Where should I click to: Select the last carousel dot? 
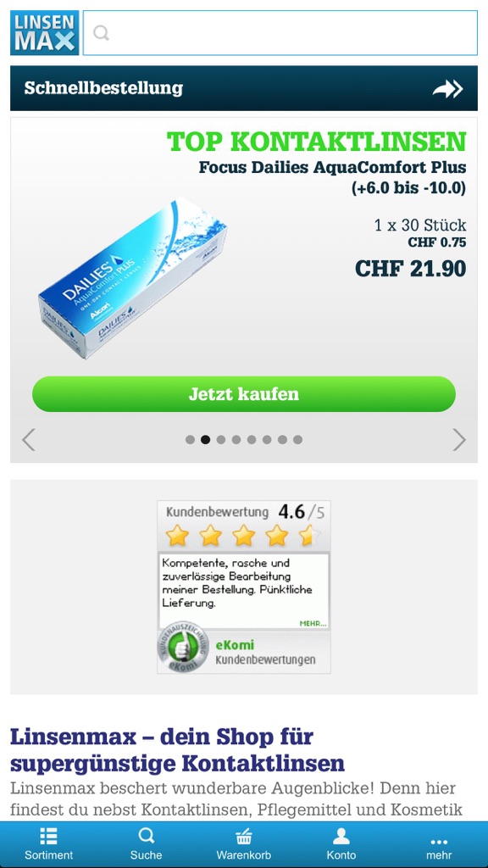pos(297,440)
